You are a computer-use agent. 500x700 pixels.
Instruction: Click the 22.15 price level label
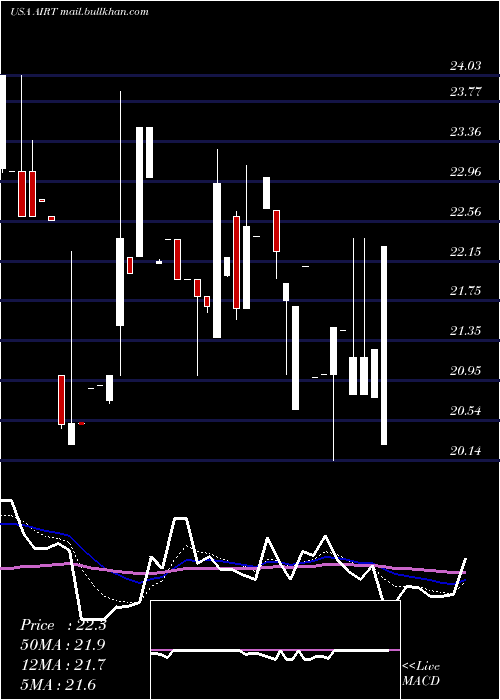[x=466, y=251]
